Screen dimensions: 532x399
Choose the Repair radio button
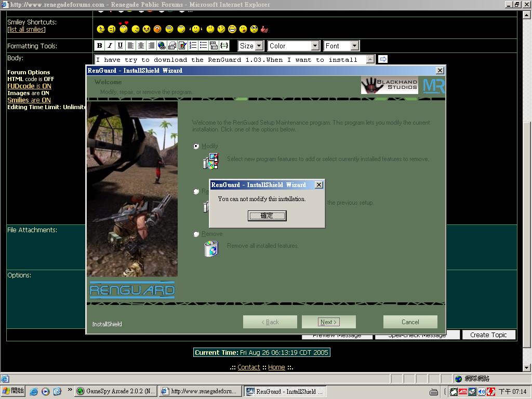click(x=196, y=192)
